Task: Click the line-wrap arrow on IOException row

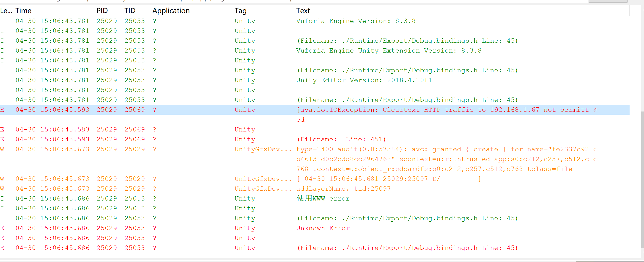Action: (595, 110)
